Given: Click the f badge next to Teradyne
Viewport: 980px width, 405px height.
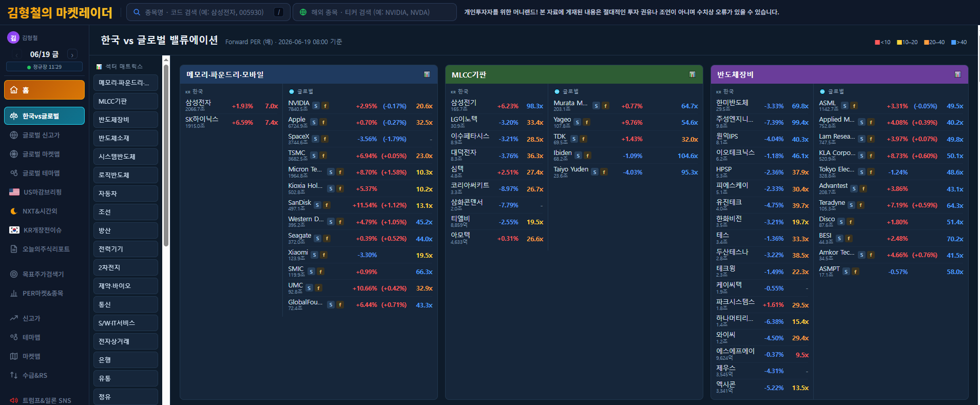Looking at the screenshot, I should pos(861,205).
